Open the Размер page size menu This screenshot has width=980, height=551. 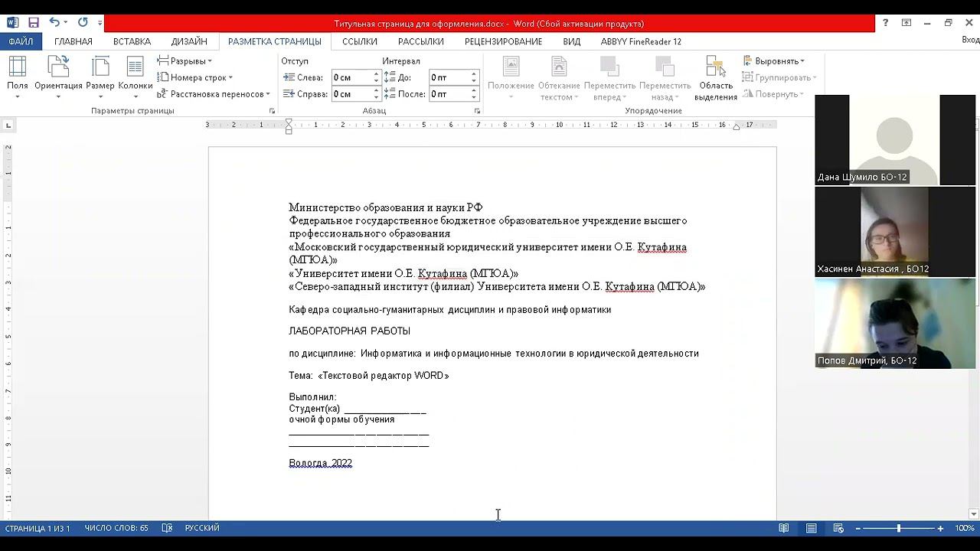coord(100,78)
